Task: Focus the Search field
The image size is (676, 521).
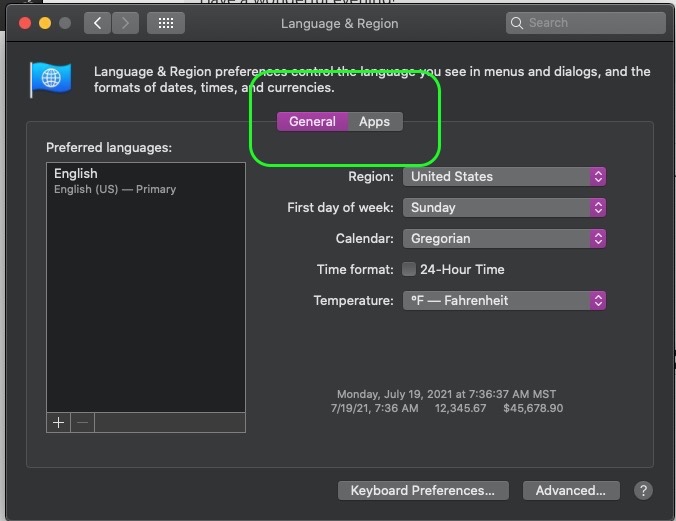Action: point(585,23)
